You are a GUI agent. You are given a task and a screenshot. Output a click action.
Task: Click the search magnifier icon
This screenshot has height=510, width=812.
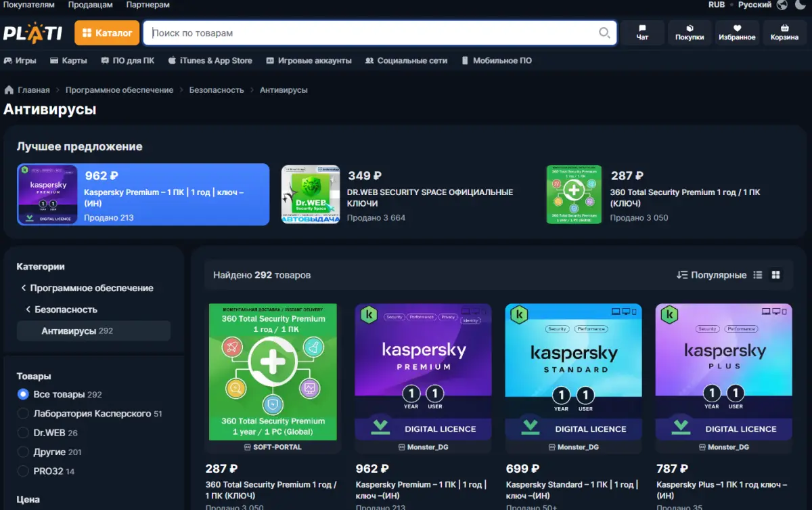[x=604, y=33]
